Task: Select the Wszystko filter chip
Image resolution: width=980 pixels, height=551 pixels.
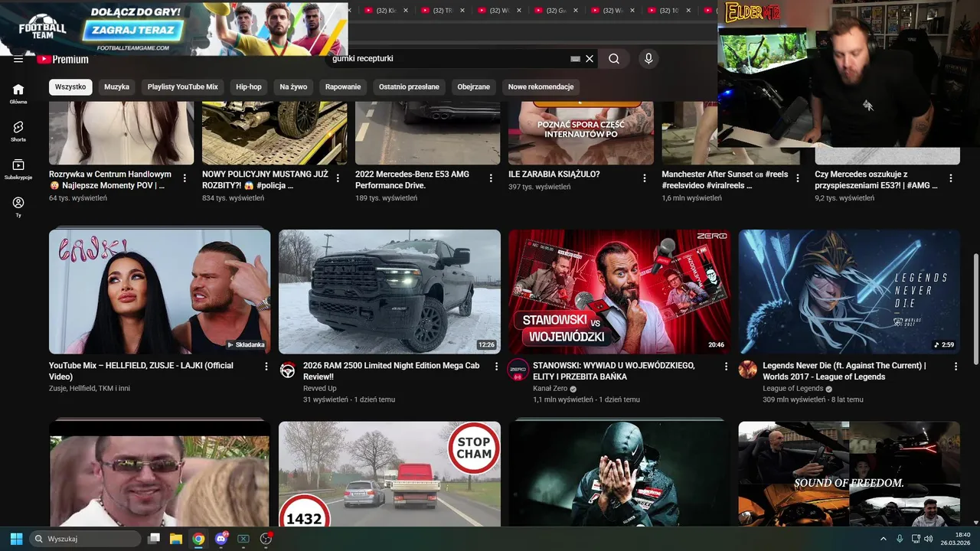Action: (70, 86)
